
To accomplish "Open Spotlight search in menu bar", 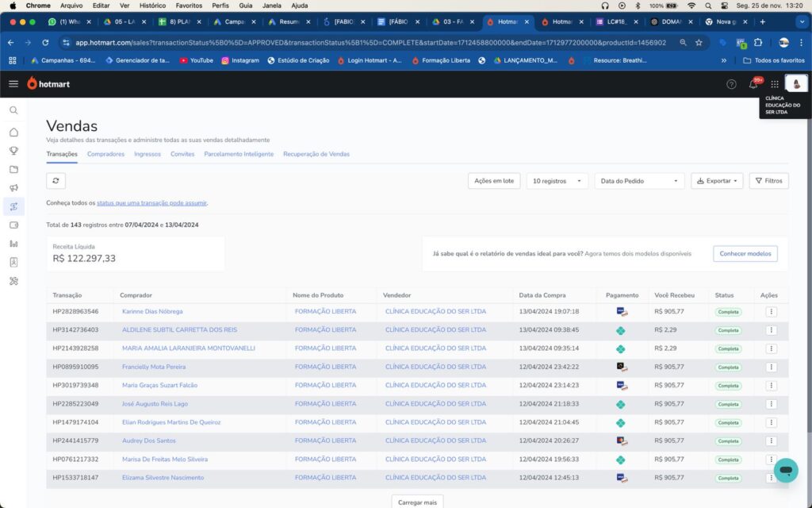I will tap(708, 6).
